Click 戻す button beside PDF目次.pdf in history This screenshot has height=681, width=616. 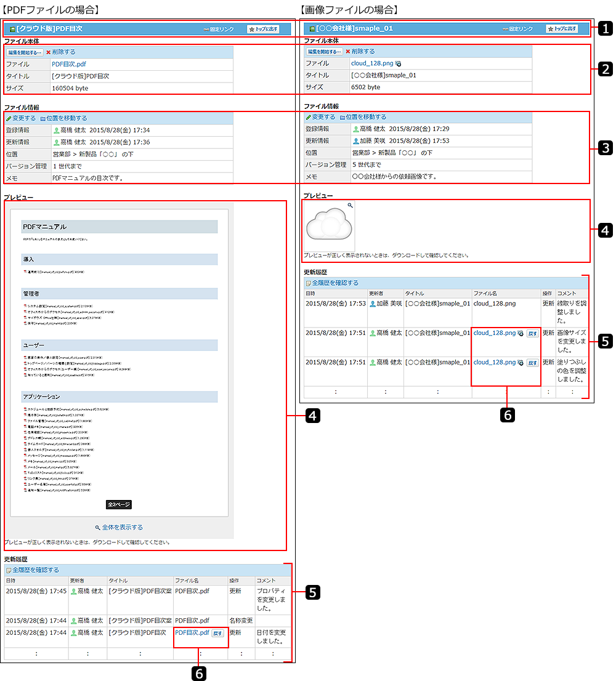coord(217,633)
